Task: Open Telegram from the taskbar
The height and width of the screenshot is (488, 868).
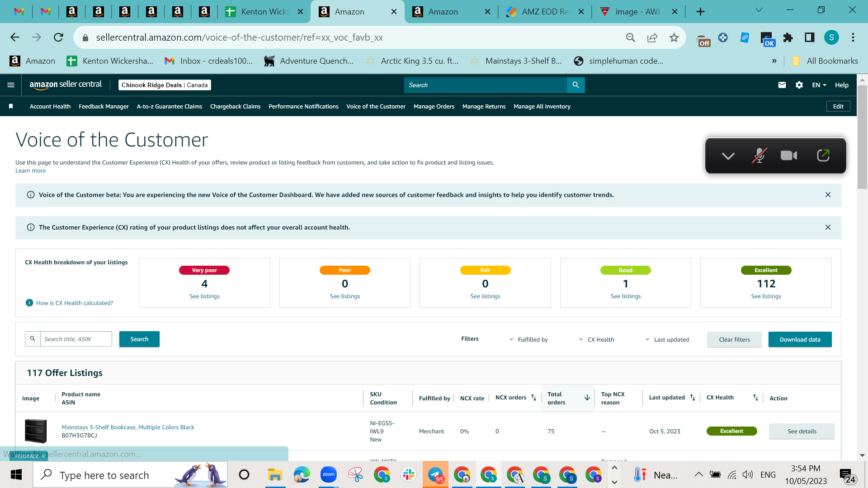Action: point(435,474)
